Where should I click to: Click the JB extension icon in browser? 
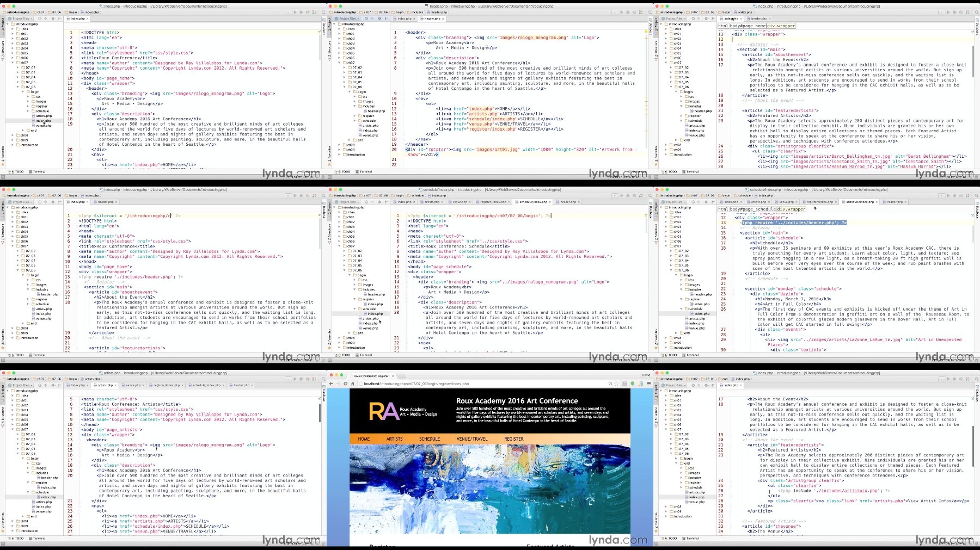coord(641,384)
